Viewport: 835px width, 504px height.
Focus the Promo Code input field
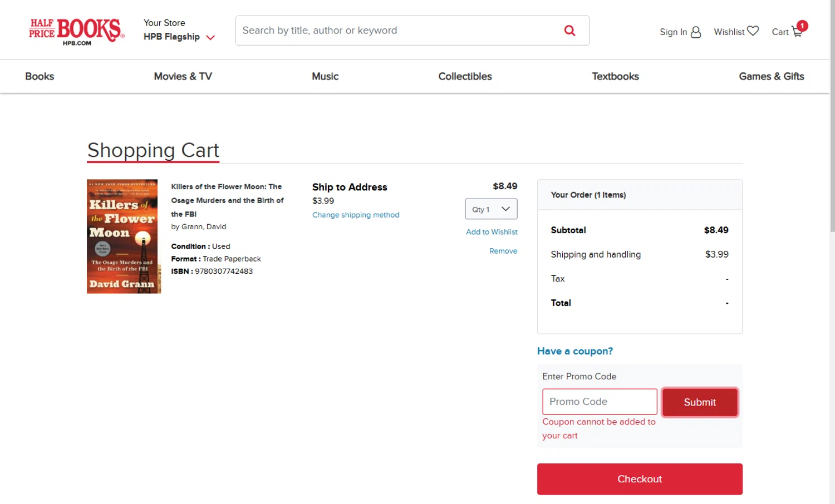click(600, 402)
